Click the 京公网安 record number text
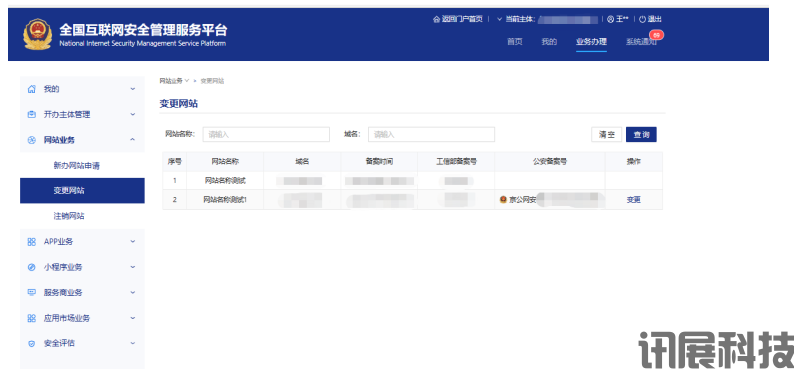The width and height of the screenshot is (794, 369). [523, 200]
